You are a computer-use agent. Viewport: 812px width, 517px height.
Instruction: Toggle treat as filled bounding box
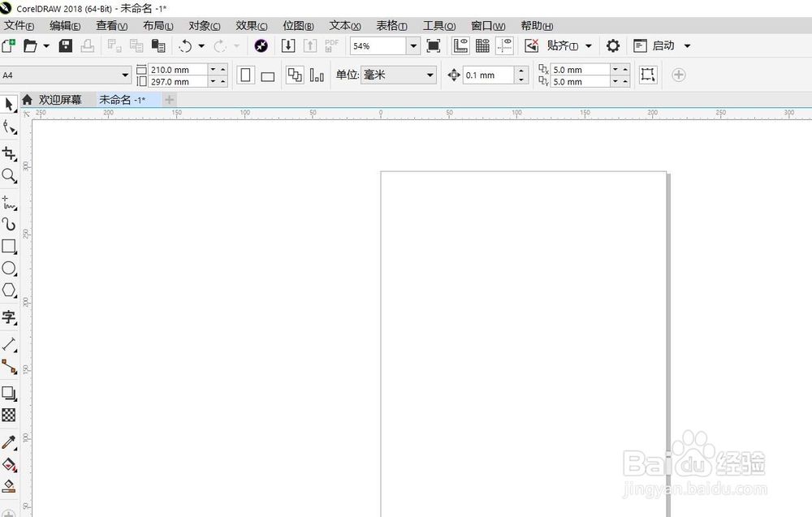(x=647, y=75)
